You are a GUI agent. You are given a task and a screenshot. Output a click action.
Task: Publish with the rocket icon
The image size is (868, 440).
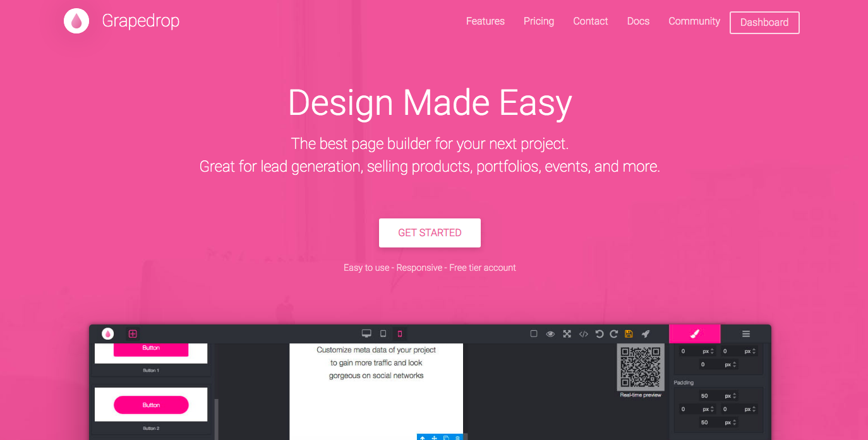pos(645,334)
